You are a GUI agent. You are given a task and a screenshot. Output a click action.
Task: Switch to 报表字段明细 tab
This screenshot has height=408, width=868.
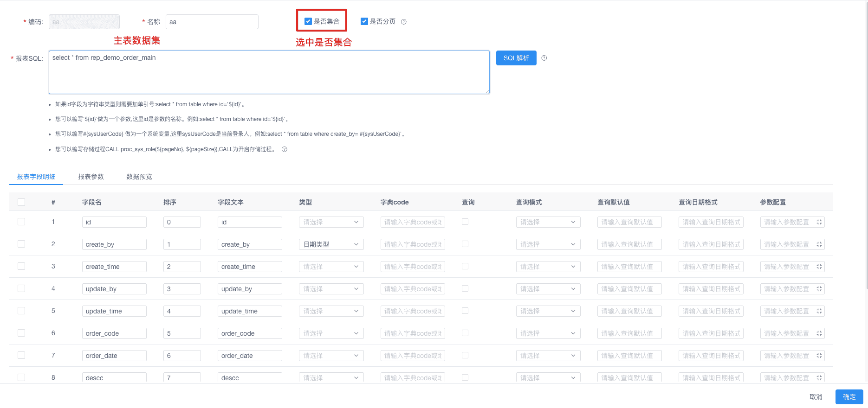pos(36,177)
